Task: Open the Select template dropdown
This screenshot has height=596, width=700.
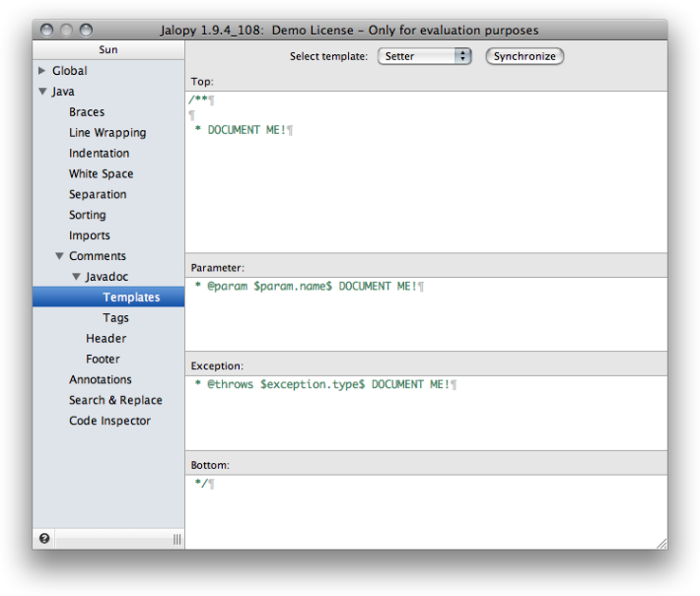Action: (x=424, y=56)
